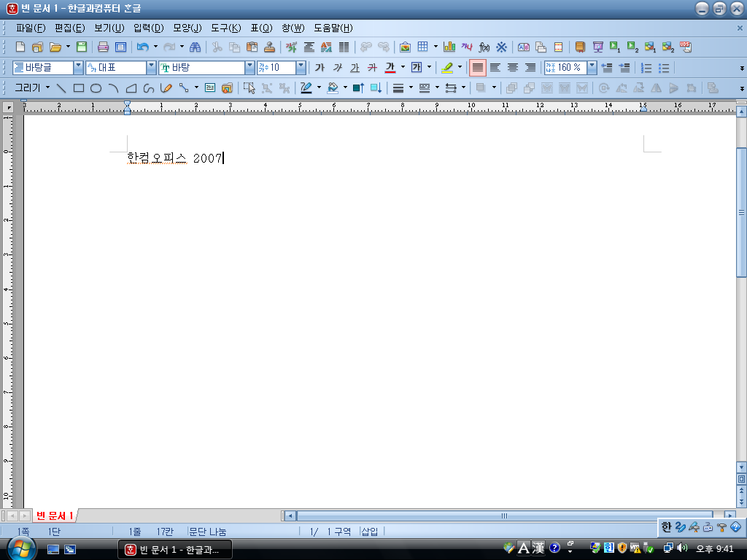The width and height of the screenshot is (747, 560).
Task: Select the rectangle drawing tool
Action: [79, 88]
